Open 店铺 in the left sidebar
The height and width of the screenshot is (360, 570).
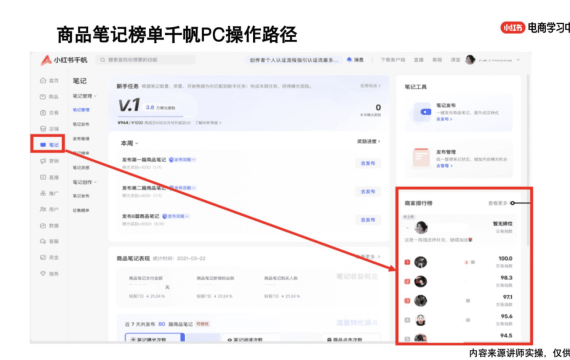click(x=49, y=129)
